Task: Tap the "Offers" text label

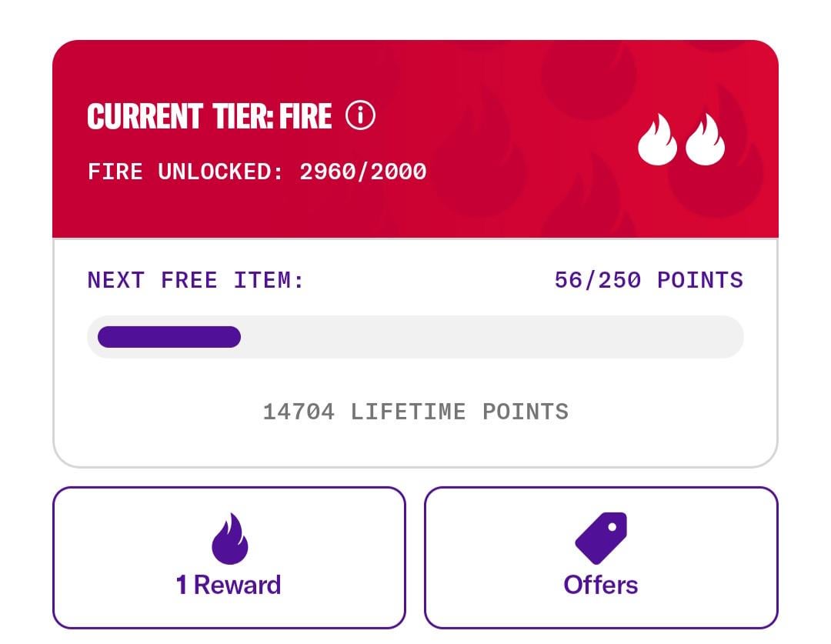Action: (601, 585)
